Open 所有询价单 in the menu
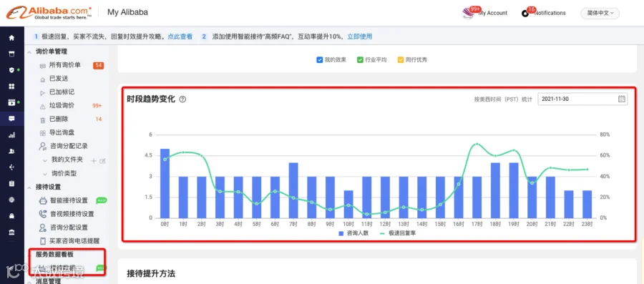This screenshot has height=284, width=644. click(65, 65)
